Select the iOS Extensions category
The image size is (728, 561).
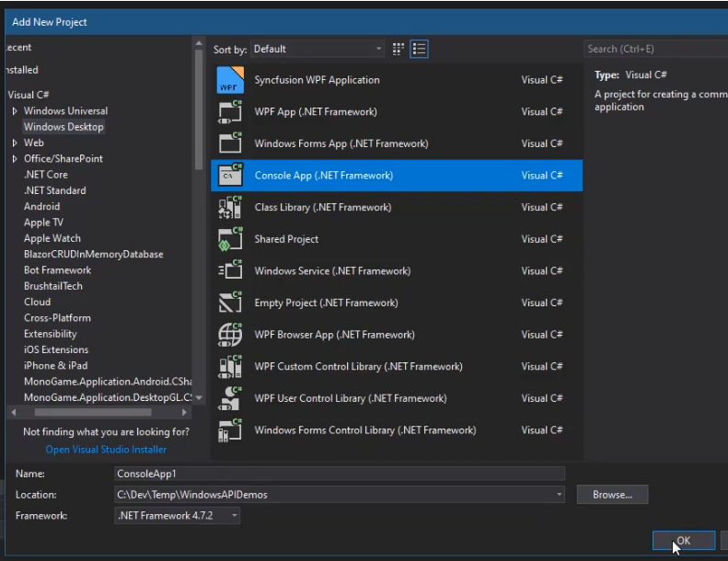click(56, 349)
